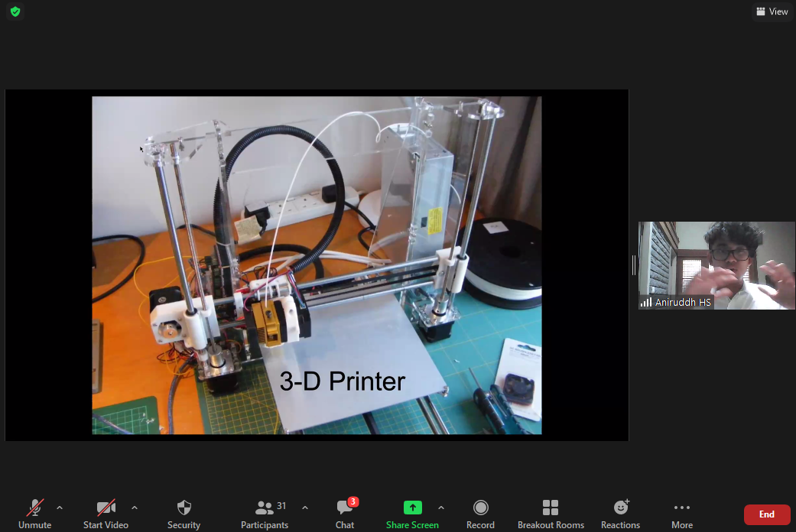
Task: Click the panel divider handle beside video thumbnail
Action: pos(634,265)
